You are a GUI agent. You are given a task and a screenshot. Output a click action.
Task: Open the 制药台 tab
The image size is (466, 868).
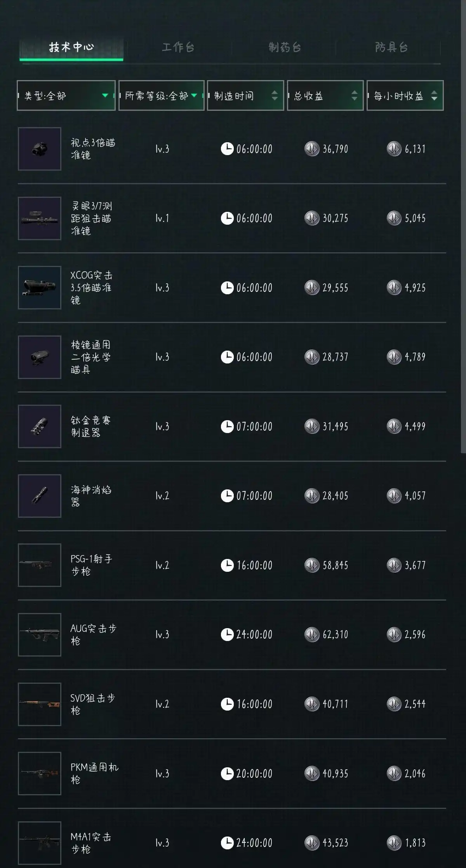pyautogui.click(x=285, y=47)
